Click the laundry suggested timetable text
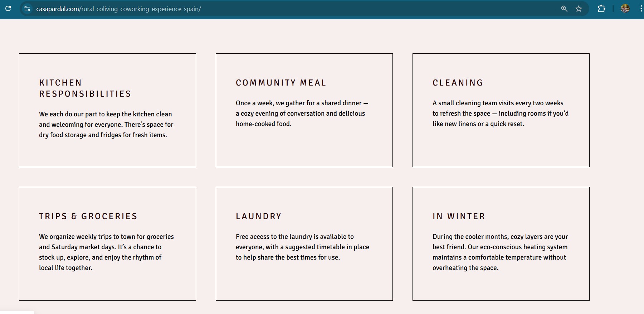Viewport: 644px width, 314px height. tap(302, 247)
